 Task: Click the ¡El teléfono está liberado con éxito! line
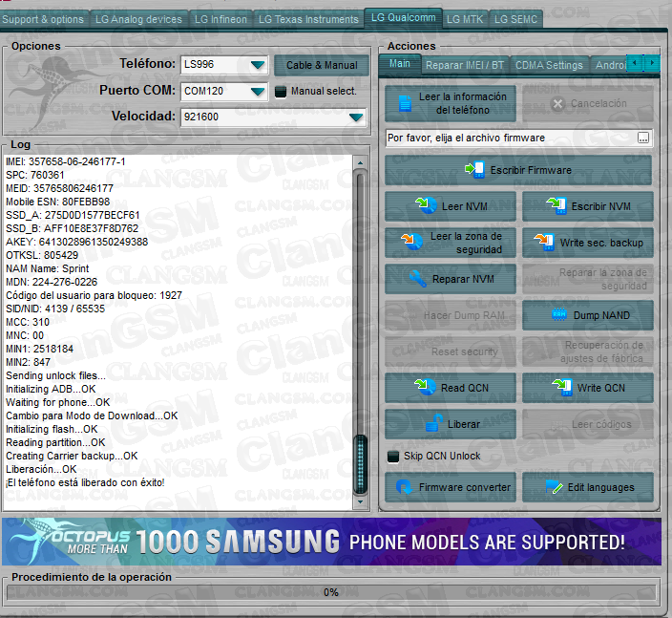coord(85,482)
